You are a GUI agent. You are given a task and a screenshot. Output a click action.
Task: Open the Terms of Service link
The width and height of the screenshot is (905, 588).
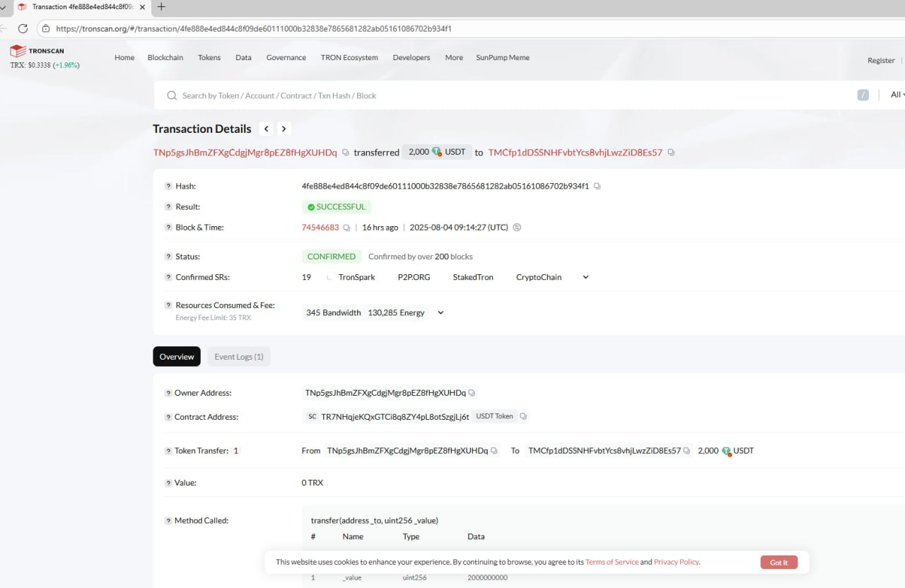[x=612, y=563]
